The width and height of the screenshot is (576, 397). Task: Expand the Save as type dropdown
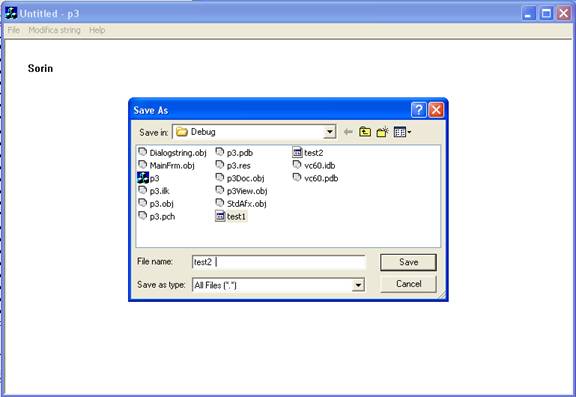[358, 285]
